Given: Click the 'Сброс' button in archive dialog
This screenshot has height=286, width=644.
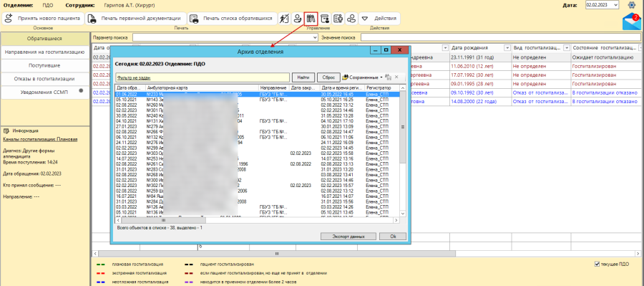Looking at the screenshot, I should (328, 77).
